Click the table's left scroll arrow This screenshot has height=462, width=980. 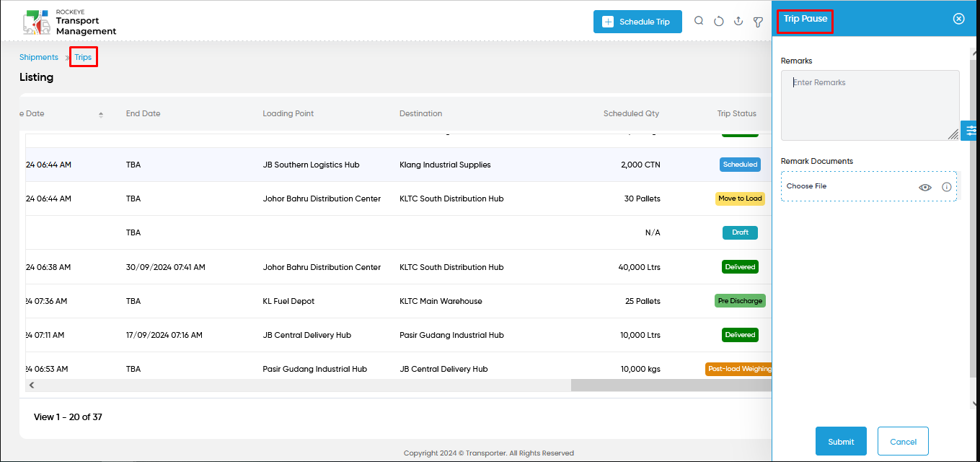[32, 385]
